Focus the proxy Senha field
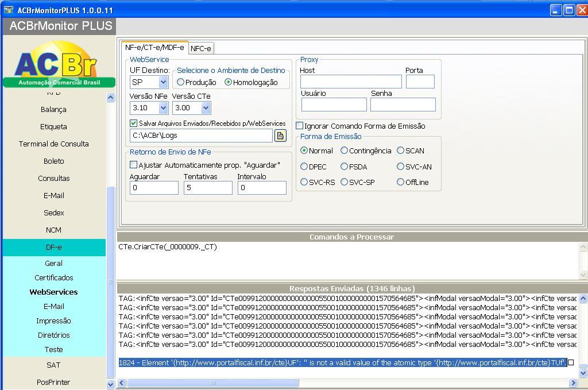 [403, 105]
